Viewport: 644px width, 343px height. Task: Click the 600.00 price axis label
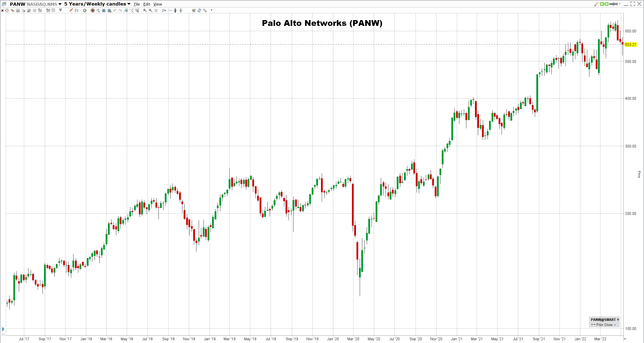[630, 31]
